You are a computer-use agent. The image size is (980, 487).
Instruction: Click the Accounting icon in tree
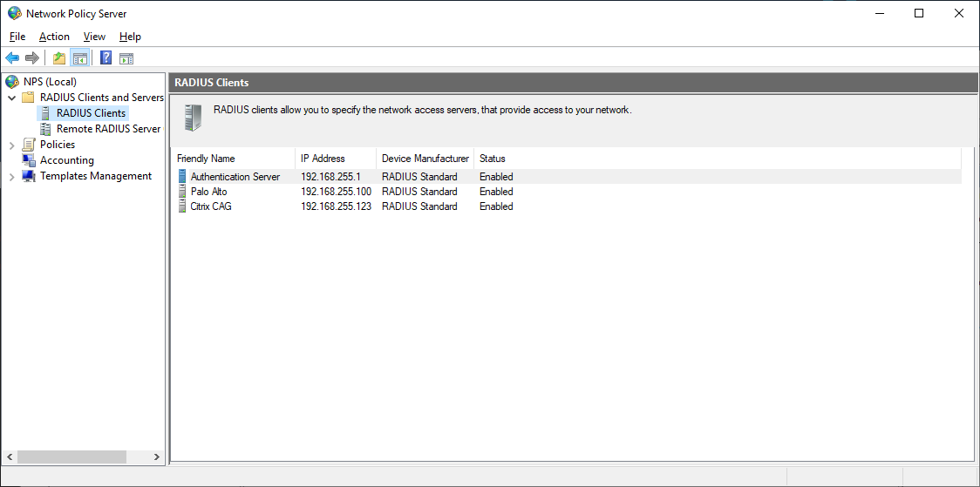point(29,159)
